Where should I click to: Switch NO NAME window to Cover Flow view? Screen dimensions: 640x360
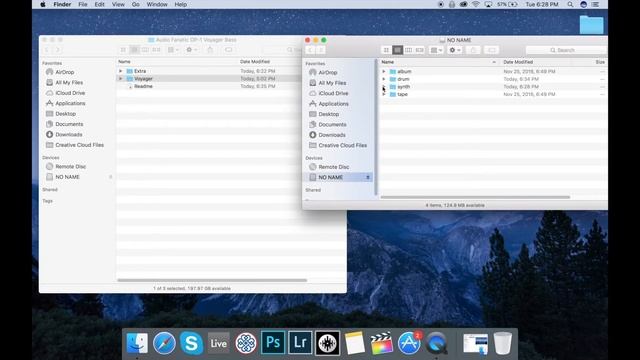[419, 50]
